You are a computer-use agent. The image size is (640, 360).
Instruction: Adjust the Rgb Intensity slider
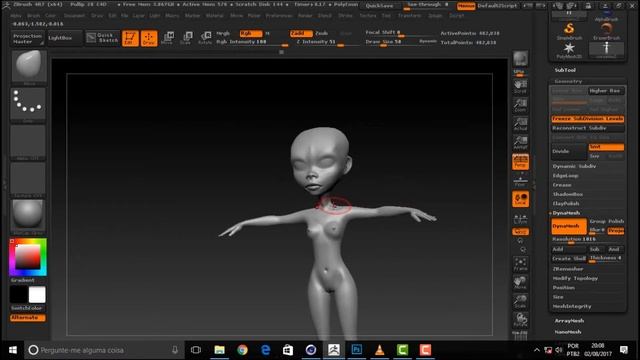click(252, 42)
